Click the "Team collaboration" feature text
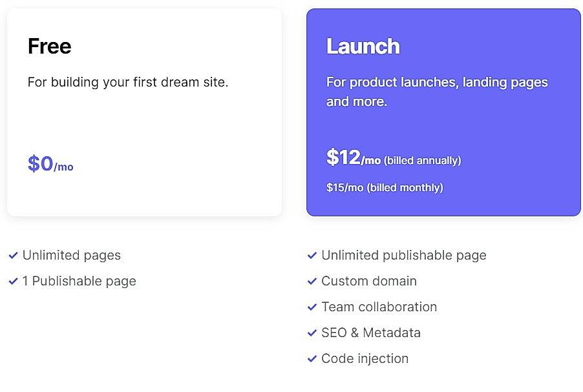 [379, 307]
